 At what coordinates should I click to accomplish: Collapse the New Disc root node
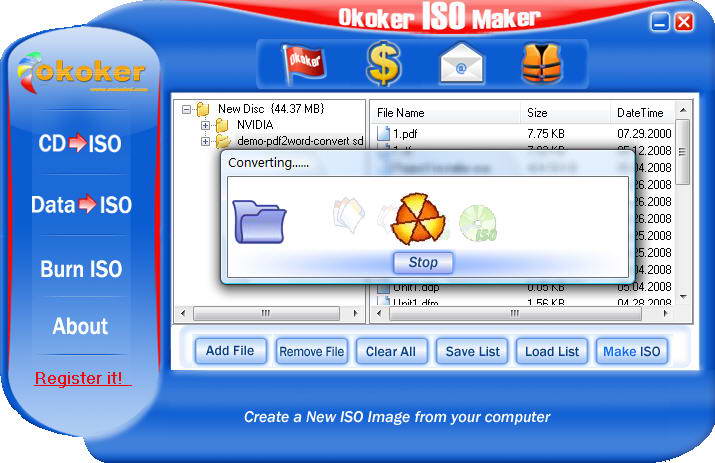[x=187, y=109]
